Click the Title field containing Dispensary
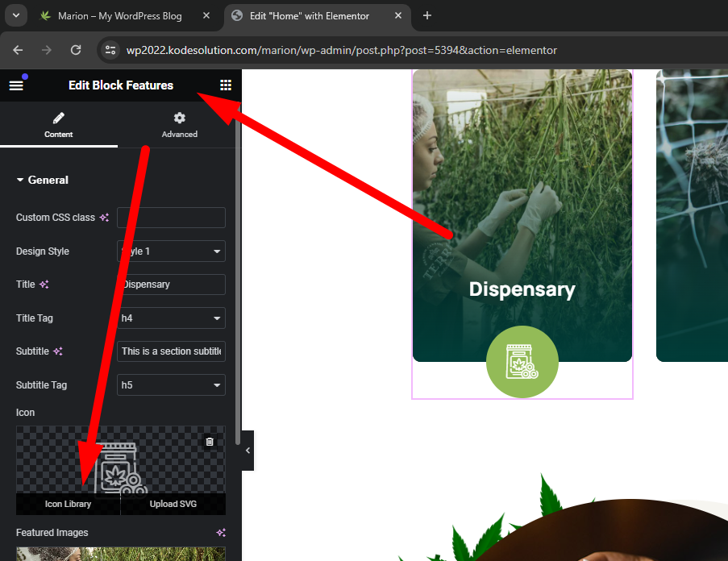Screen dimensions: 728x561 171,285
